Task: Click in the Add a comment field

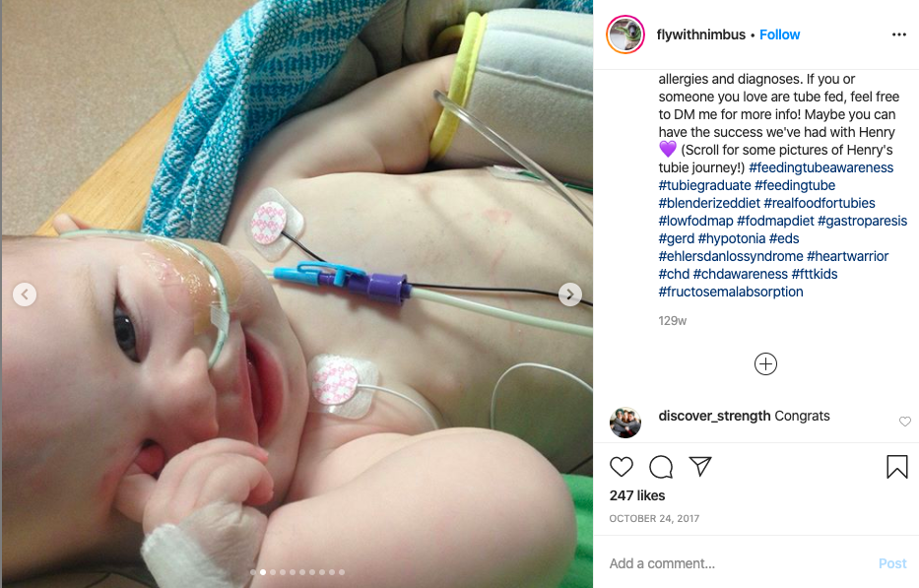Action: coord(739,563)
